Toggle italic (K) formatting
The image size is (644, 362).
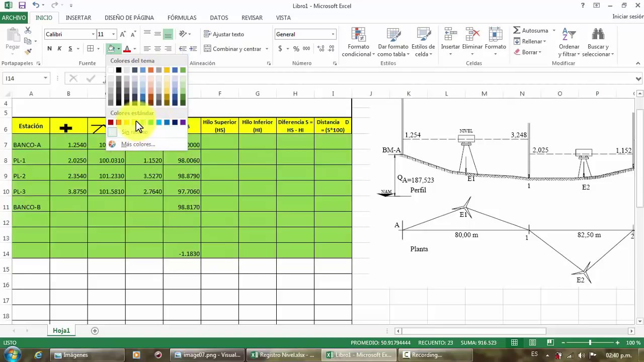(59, 49)
